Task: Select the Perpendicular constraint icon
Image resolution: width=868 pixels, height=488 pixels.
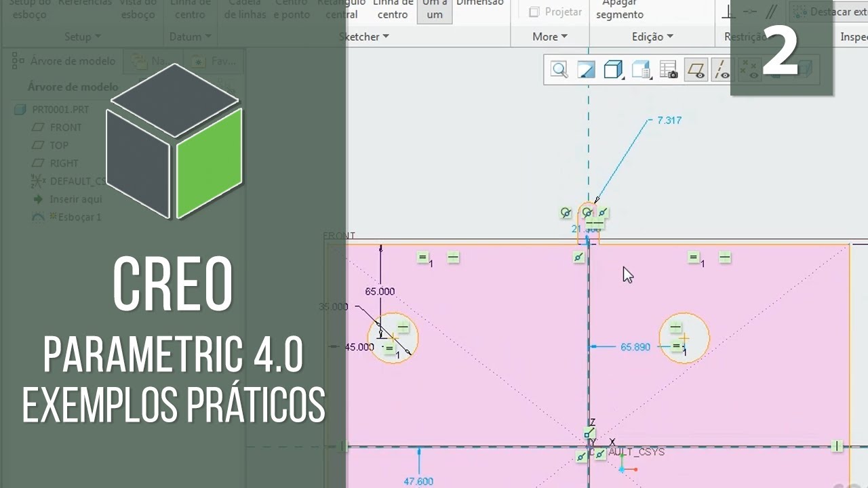Action: [x=728, y=12]
